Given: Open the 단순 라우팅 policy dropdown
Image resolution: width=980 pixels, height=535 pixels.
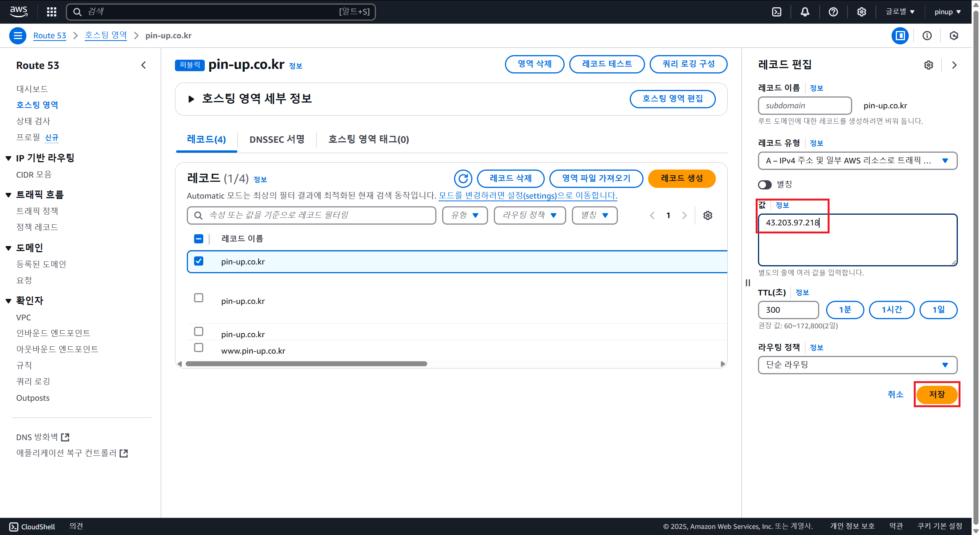Looking at the screenshot, I should [x=857, y=365].
